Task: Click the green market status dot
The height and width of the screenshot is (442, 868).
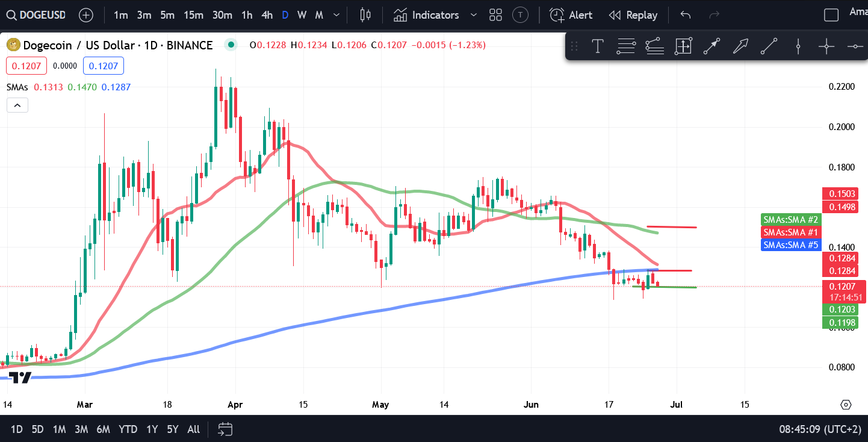Action: [230, 45]
